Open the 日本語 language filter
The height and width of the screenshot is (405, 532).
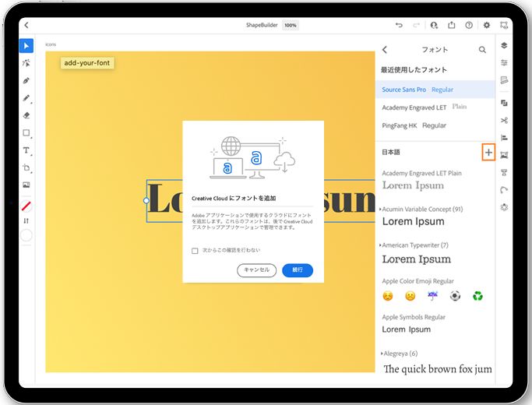tap(391, 153)
